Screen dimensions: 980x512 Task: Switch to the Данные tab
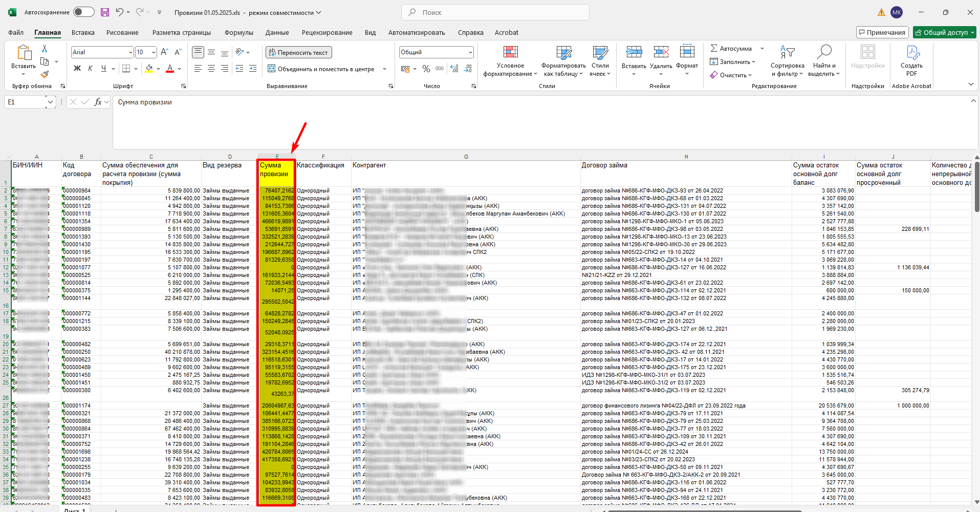277,32
